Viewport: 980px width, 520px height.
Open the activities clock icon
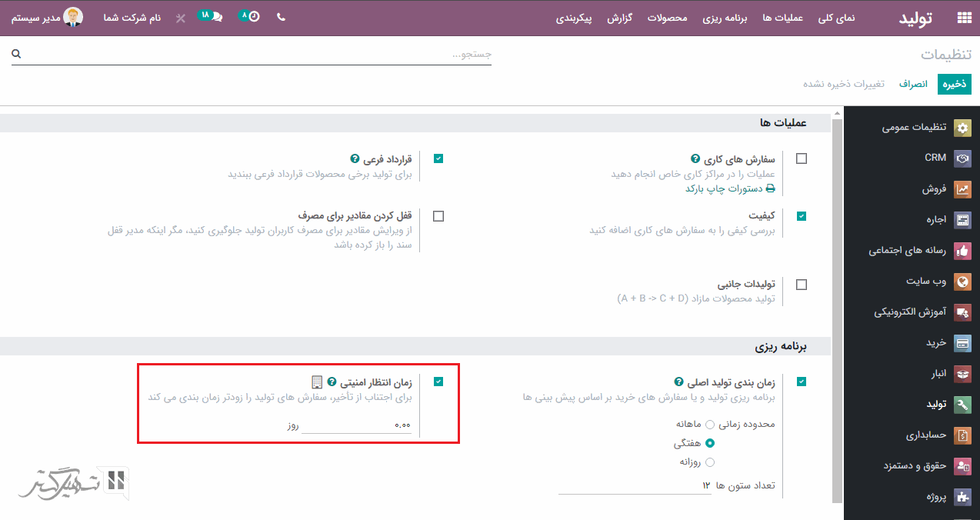pyautogui.click(x=253, y=17)
